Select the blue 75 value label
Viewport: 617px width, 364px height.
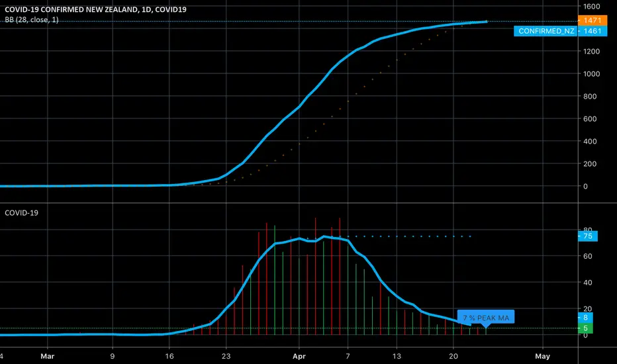pos(587,236)
